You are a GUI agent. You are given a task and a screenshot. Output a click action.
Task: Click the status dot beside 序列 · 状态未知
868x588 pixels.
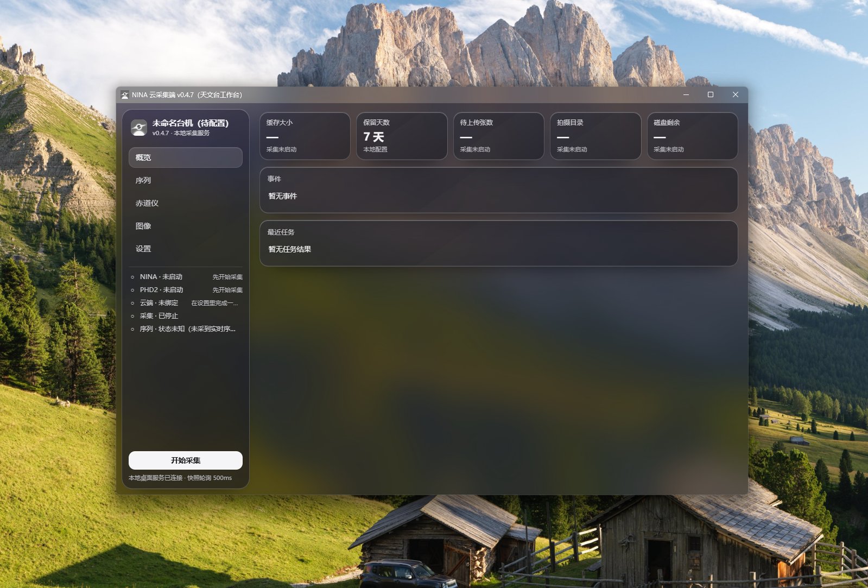click(x=132, y=329)
